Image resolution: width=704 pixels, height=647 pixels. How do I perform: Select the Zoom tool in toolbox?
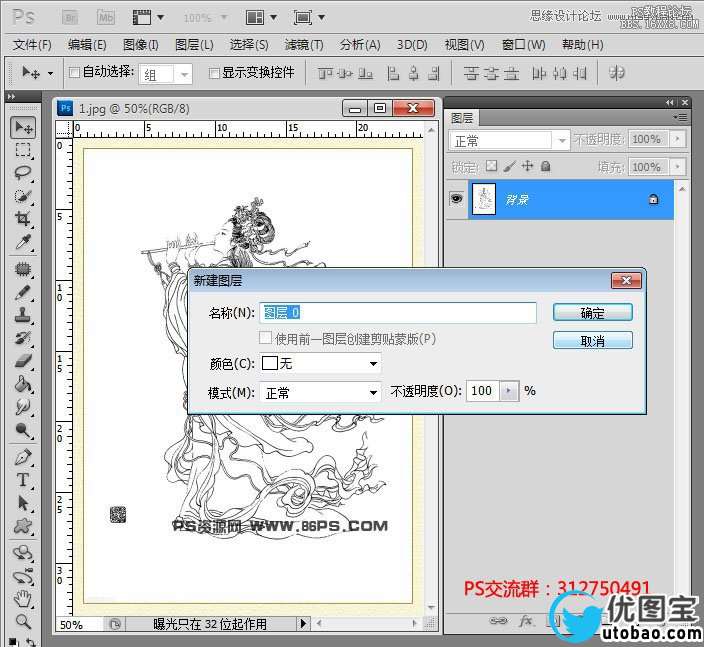pyautogui.click(x=23, y=622)
